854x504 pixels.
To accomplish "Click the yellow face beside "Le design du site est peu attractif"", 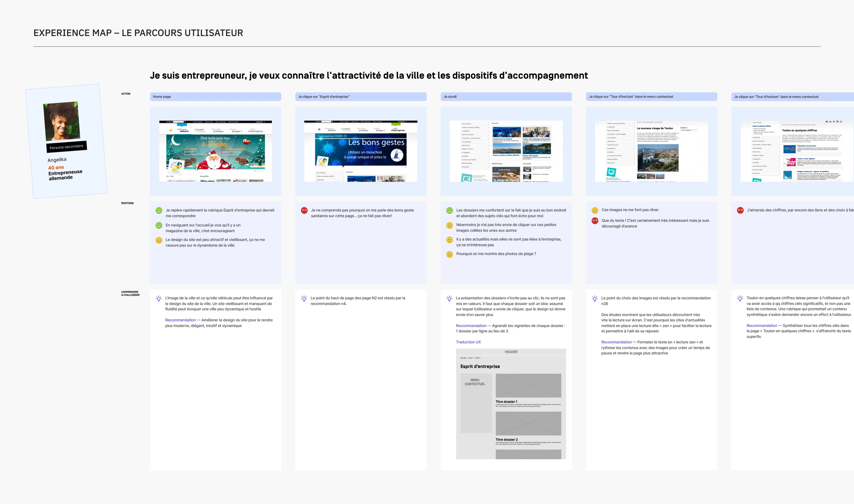I will pyautogui.click(x=158, y=240).
